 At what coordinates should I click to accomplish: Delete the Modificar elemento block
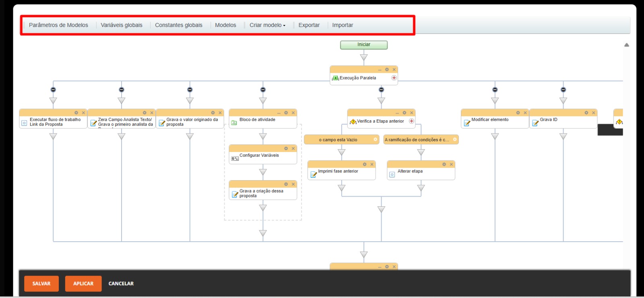(525, 113)
